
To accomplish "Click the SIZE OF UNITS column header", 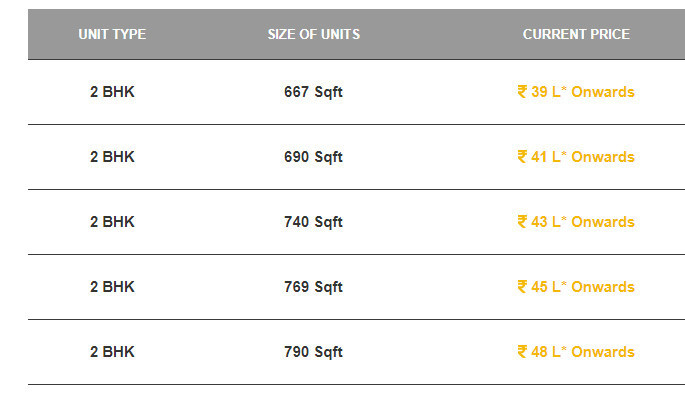I will point(313,34).
